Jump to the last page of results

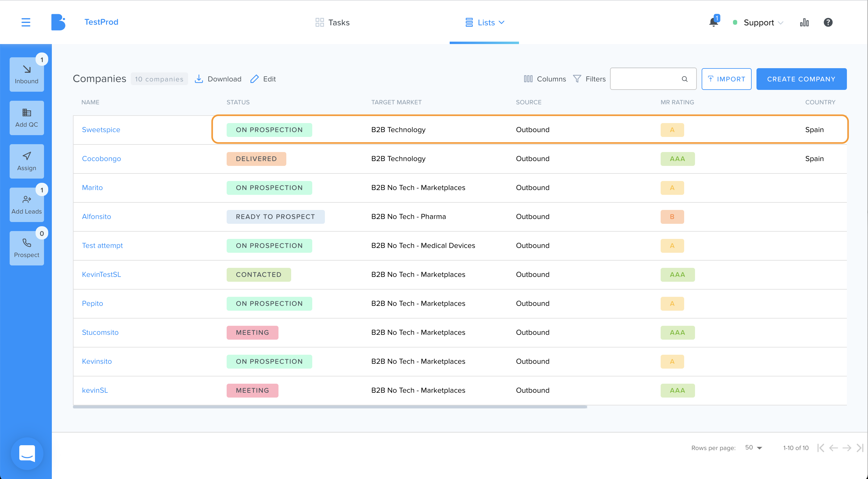(x=860, y=448)
